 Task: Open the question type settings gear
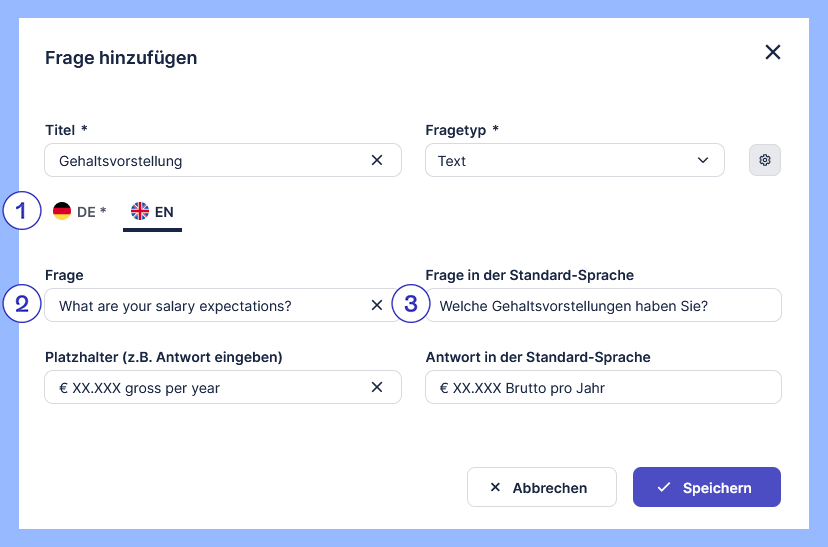(x=765, y=160)
